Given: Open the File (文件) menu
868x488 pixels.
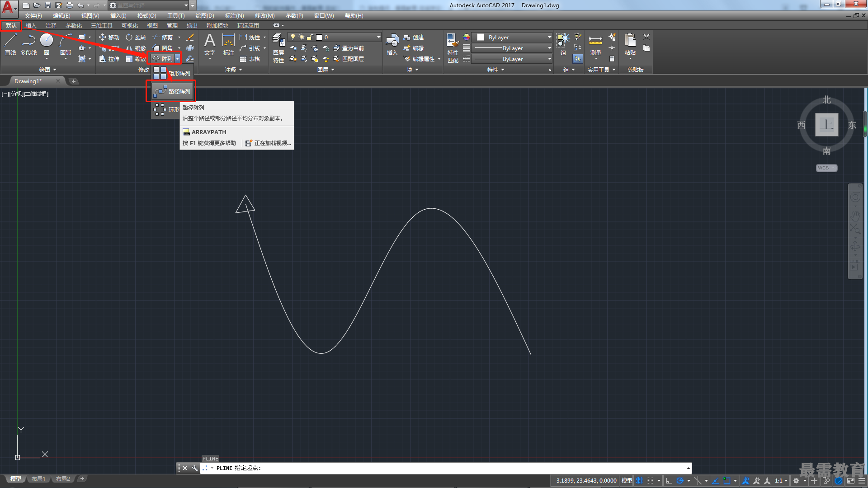Looking at the screenshot, I should coord(33,15).
